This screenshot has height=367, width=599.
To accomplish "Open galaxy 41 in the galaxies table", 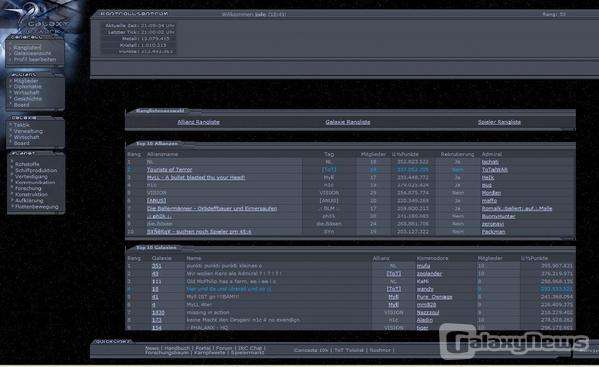I will tap(155, 297).
